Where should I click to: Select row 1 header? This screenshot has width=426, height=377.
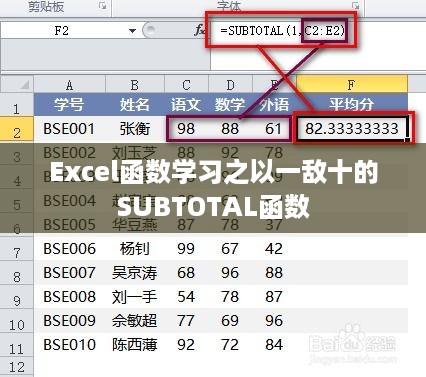coord(17,106)
